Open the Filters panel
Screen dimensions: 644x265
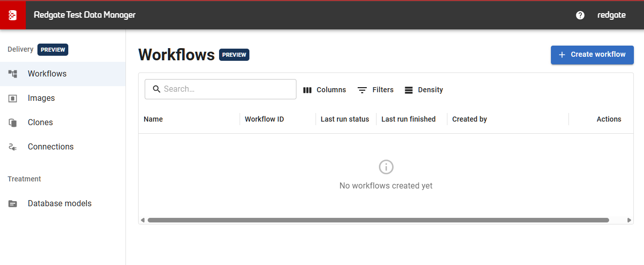tap(375, 90)
